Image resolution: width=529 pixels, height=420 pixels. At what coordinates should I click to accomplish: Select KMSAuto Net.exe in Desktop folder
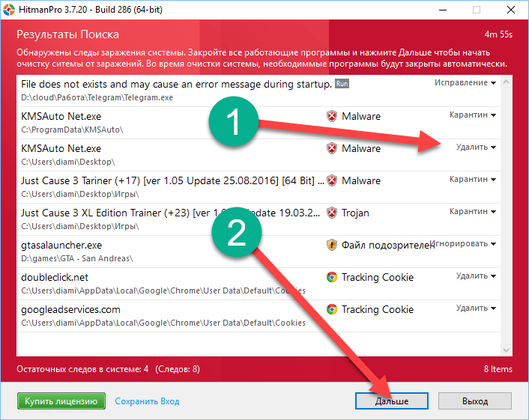click(x=258, y=155)
